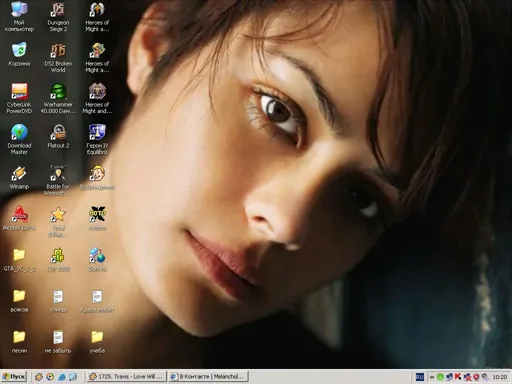Open the Краба любит text file
The width and height of the screenshot is (512, 384).
pyautogui.click(x=97, y=301)
